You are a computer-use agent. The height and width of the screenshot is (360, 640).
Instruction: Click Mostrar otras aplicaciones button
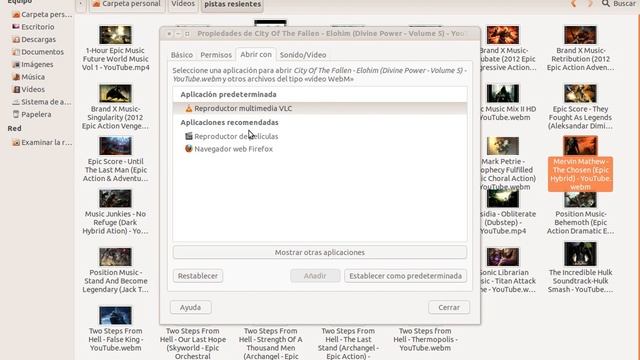coord(320,252)
